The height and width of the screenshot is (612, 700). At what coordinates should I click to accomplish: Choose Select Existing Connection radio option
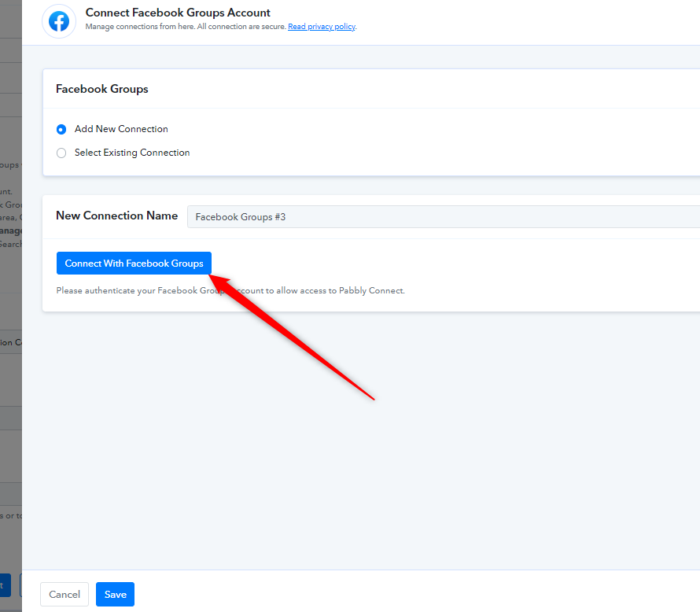61,153
